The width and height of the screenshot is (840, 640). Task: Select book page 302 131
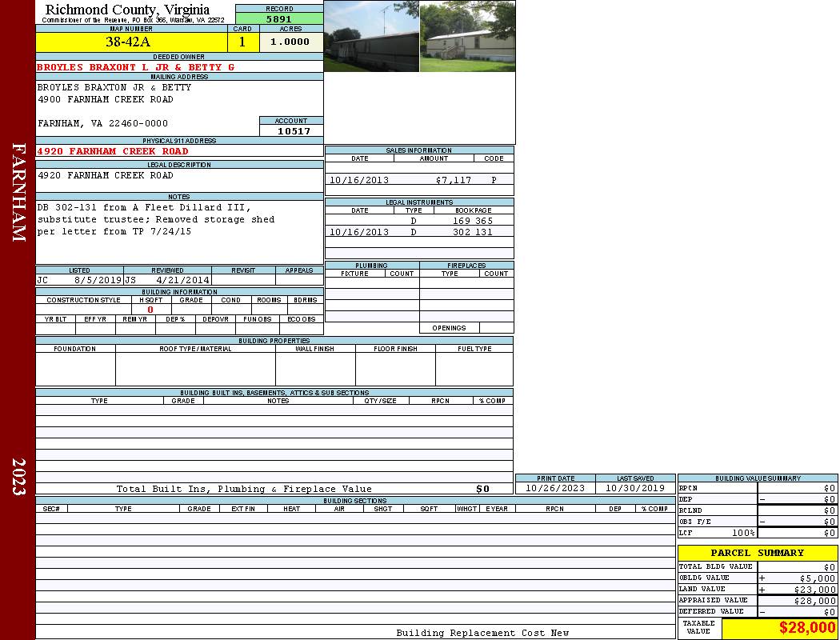tap(473, 232)
